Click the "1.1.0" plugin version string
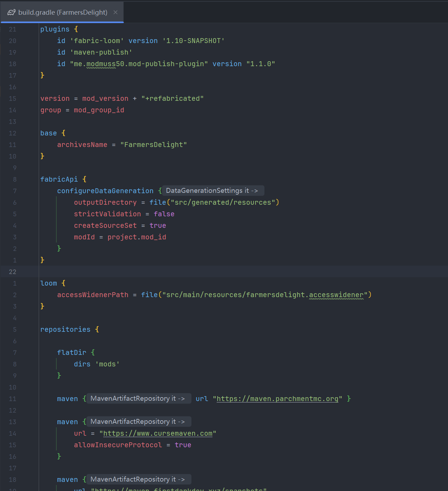 tap(260, 64)
